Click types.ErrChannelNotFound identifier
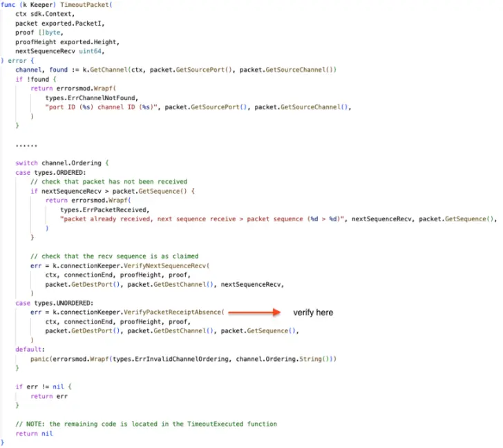Viewport: 503px width, 448px height. pos(92,98)
